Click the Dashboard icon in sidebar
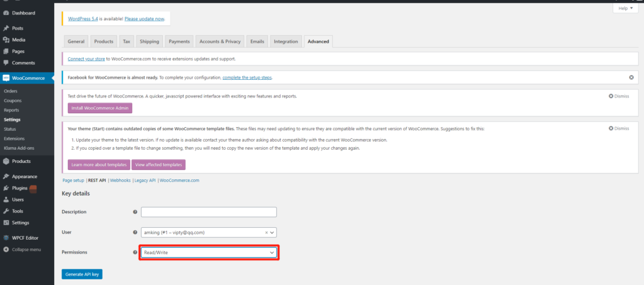644x285 pixels. [6, 13]
